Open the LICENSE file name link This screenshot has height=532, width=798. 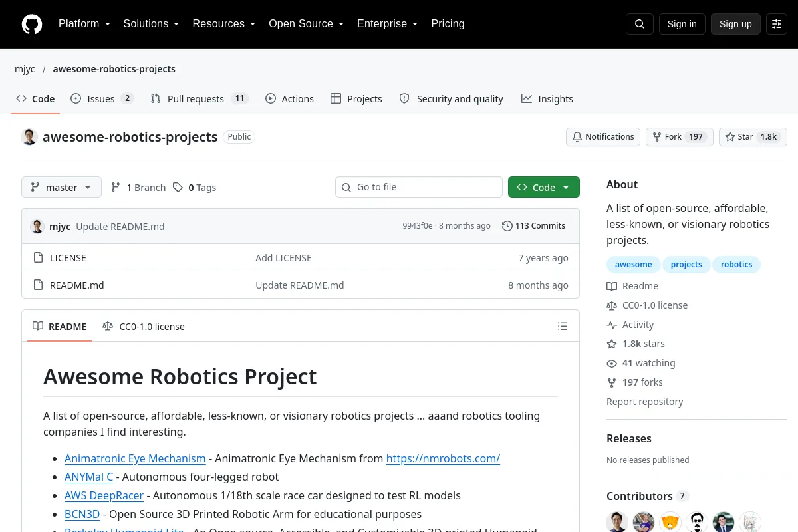point(68,258)
